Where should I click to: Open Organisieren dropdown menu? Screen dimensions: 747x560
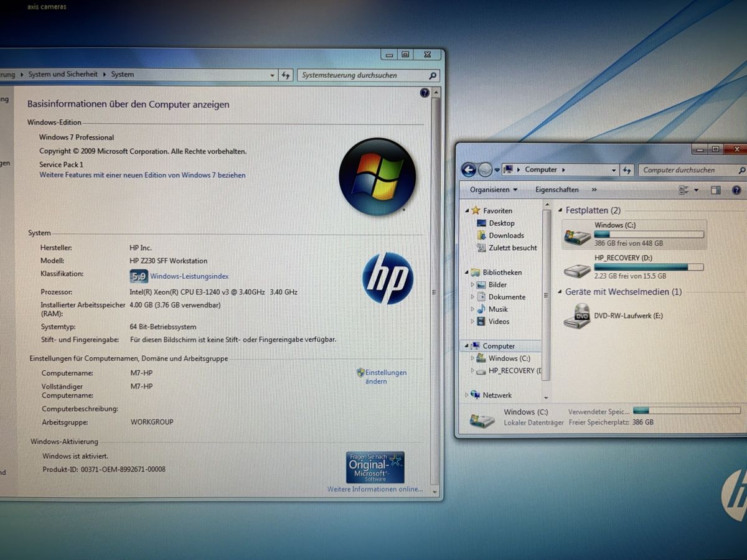click(494, 190)
